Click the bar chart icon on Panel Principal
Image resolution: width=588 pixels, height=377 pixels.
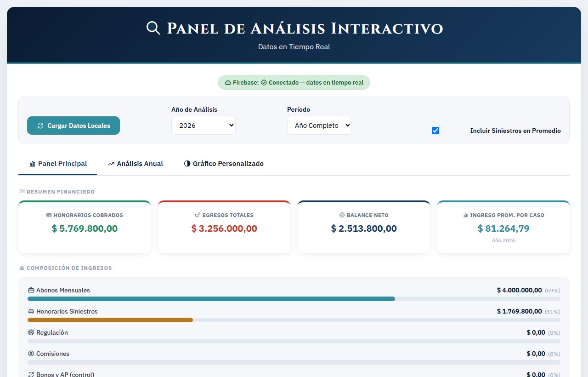click(33, 164)
